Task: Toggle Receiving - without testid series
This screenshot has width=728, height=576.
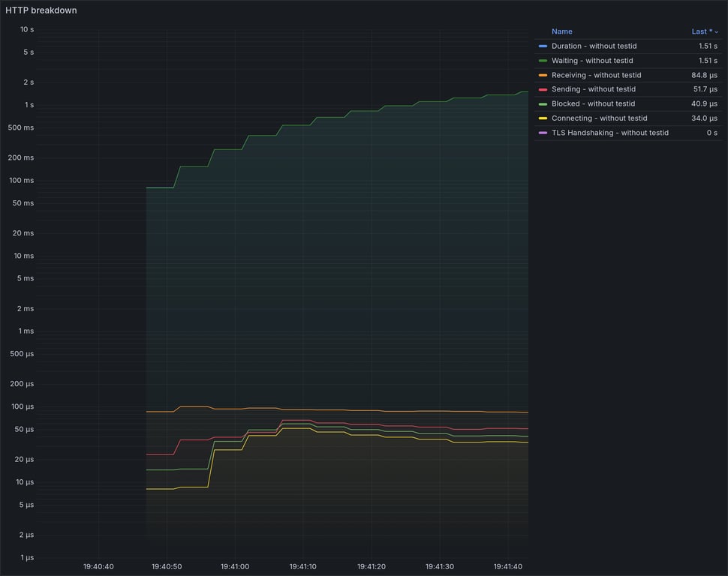Action: 596,75
